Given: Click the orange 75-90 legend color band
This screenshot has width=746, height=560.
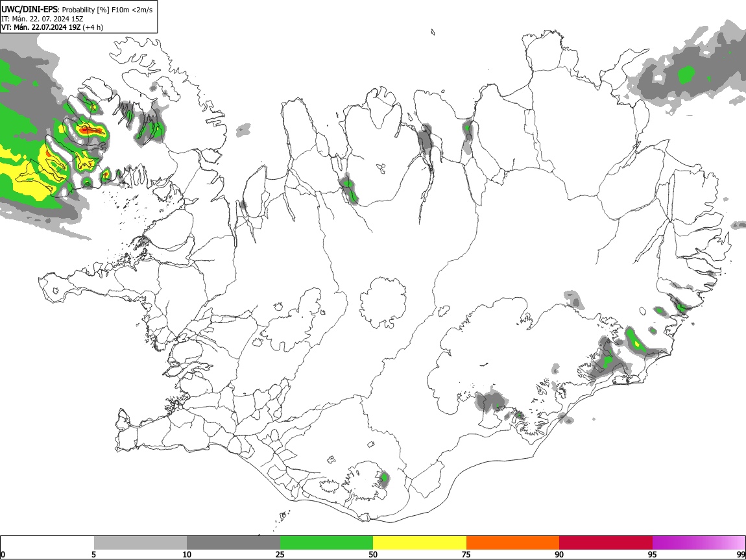Looking at the screenshot, I should pyautogui.click(x=513, y=542).
